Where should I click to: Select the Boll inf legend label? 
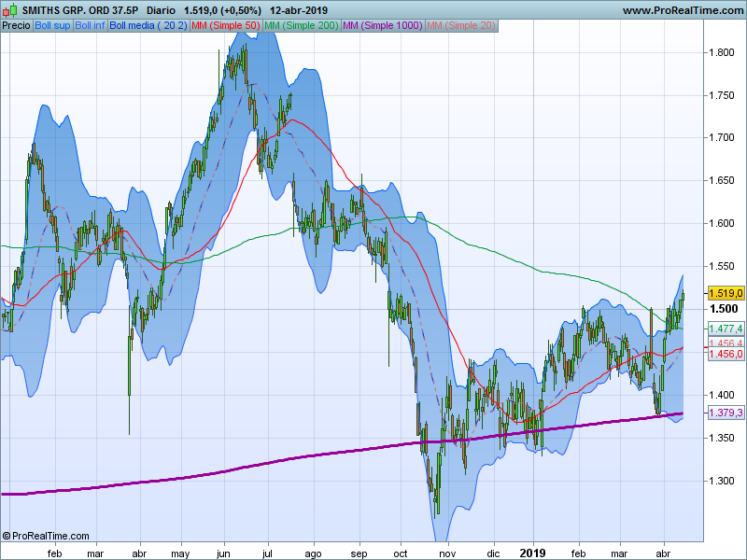pyautogui.click(x=90, y=26)
